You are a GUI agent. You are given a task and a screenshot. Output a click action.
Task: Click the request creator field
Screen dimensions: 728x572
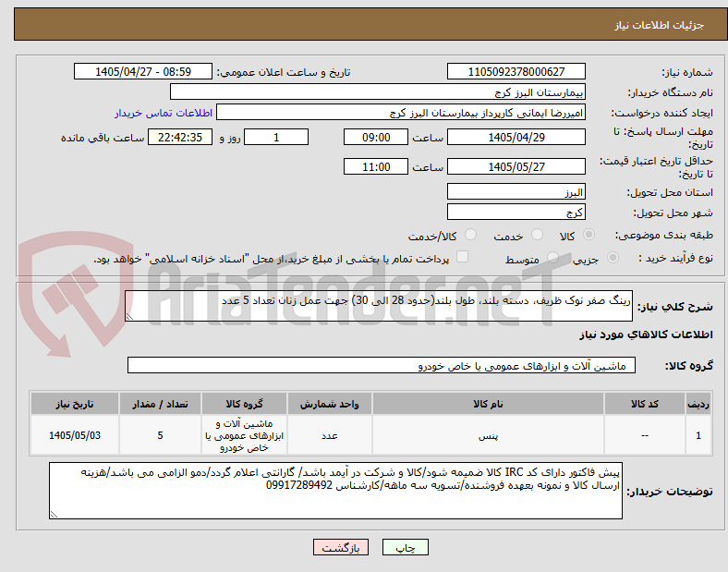(x=401, y=113)
